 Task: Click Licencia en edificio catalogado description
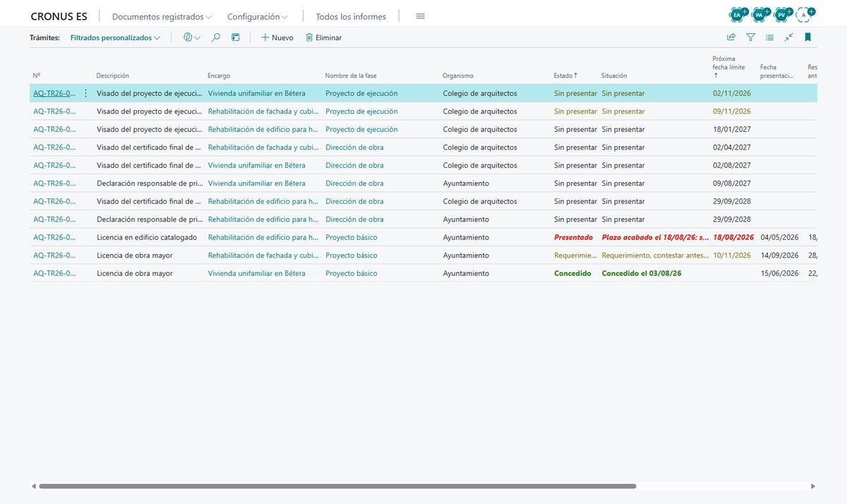tap(147, 237)
